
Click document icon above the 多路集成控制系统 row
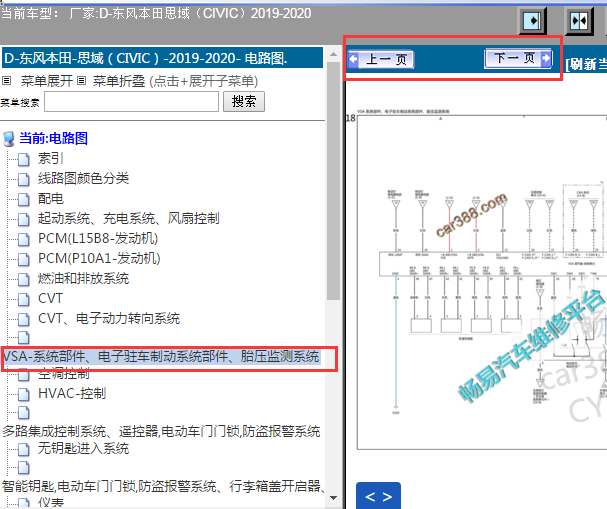coord(24,413)
